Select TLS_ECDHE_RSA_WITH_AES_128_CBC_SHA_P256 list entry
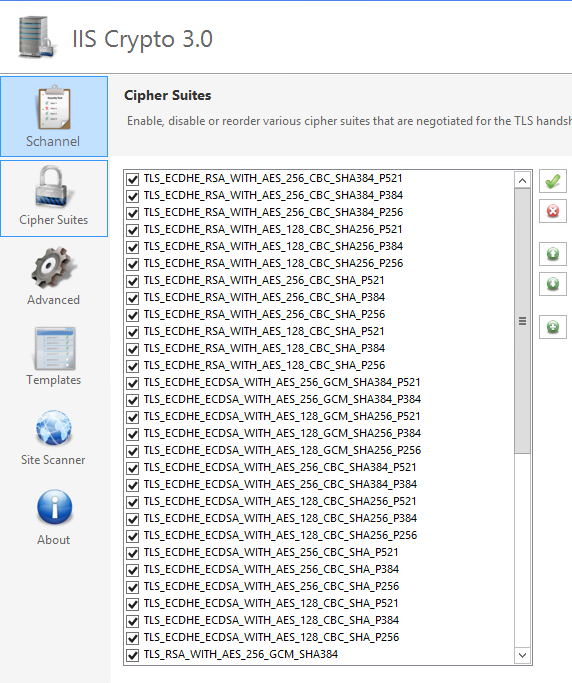 click(x=264, y=365)
